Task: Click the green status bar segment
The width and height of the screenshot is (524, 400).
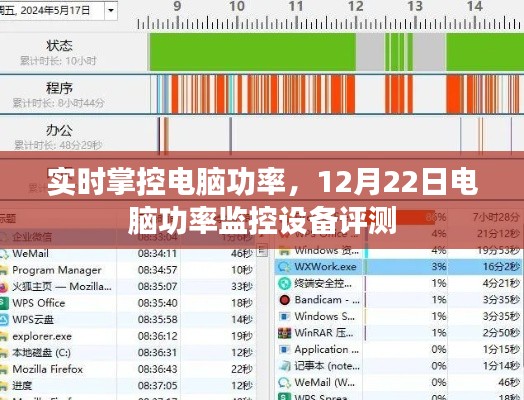Action: (253, 52)
